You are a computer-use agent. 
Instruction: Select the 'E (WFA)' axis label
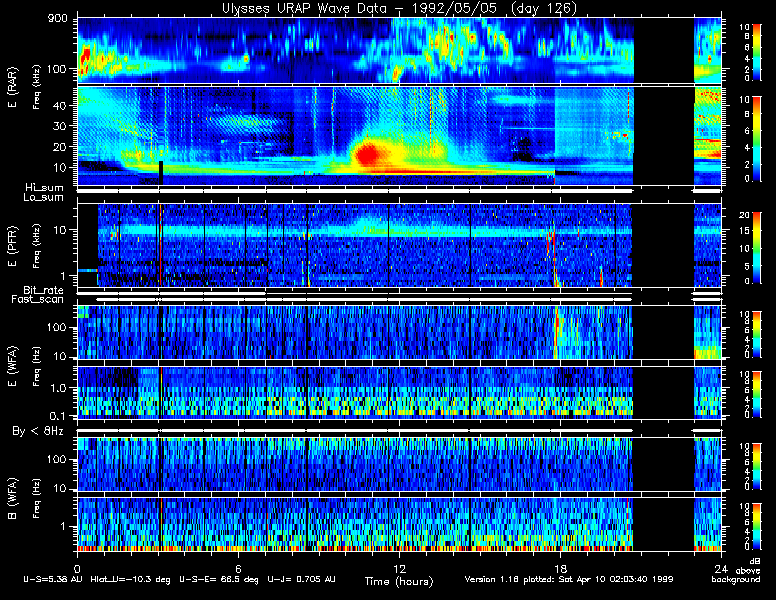(12, 366)
